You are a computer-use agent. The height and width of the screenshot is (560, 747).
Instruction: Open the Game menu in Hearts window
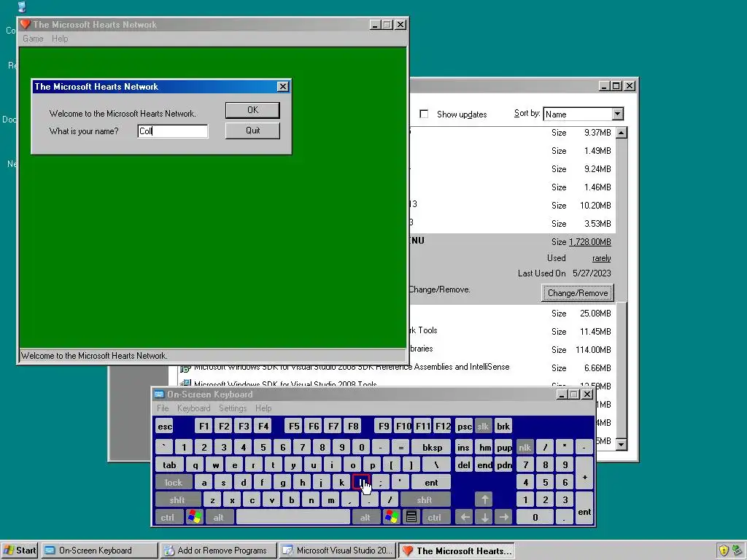tap(33, 39)
